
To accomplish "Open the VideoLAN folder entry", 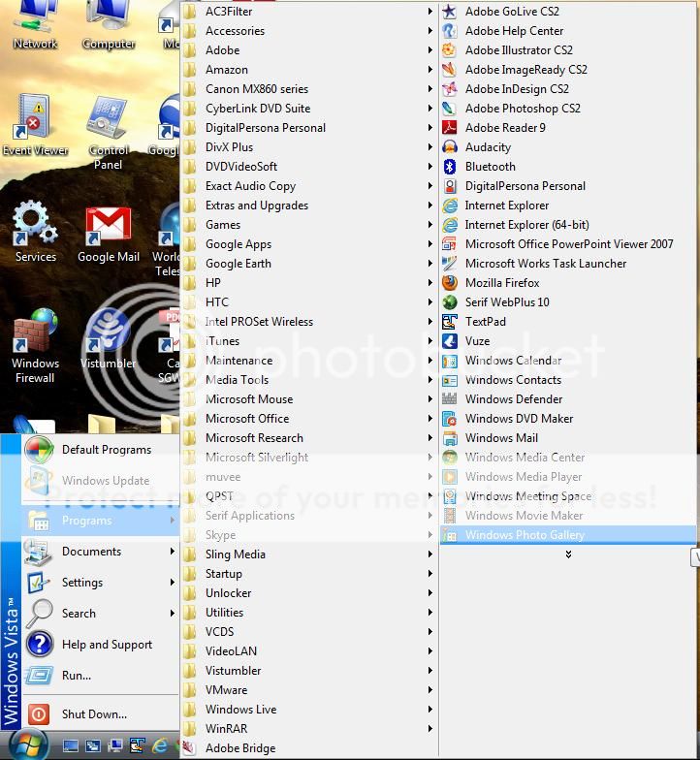I will click(x=309, y=651).
